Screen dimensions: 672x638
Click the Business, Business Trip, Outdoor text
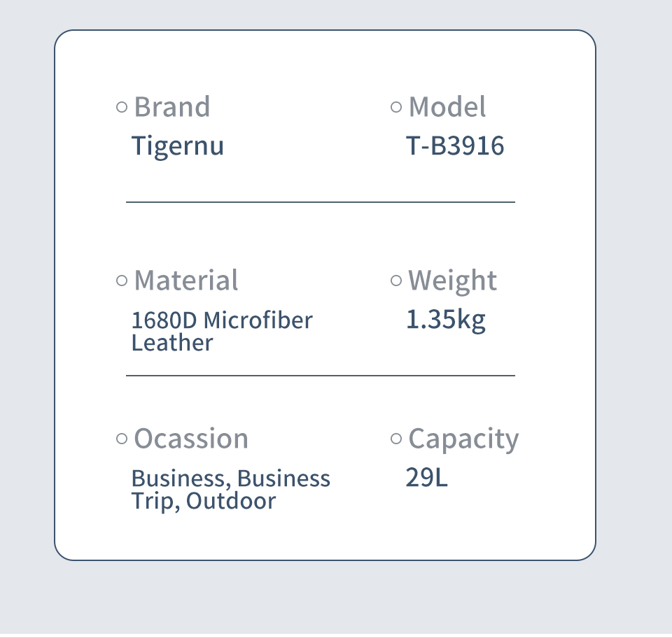tap(230, 490)
